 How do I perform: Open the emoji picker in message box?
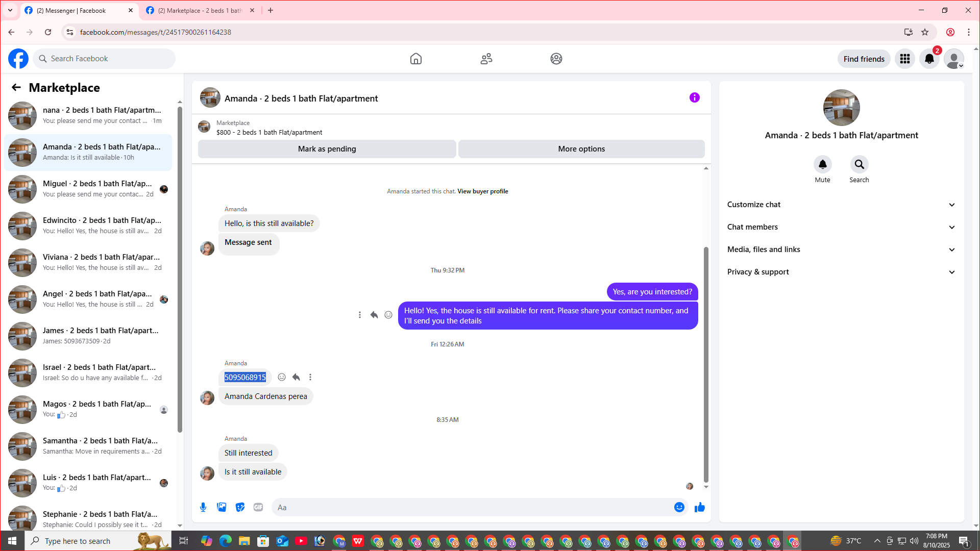679,507
